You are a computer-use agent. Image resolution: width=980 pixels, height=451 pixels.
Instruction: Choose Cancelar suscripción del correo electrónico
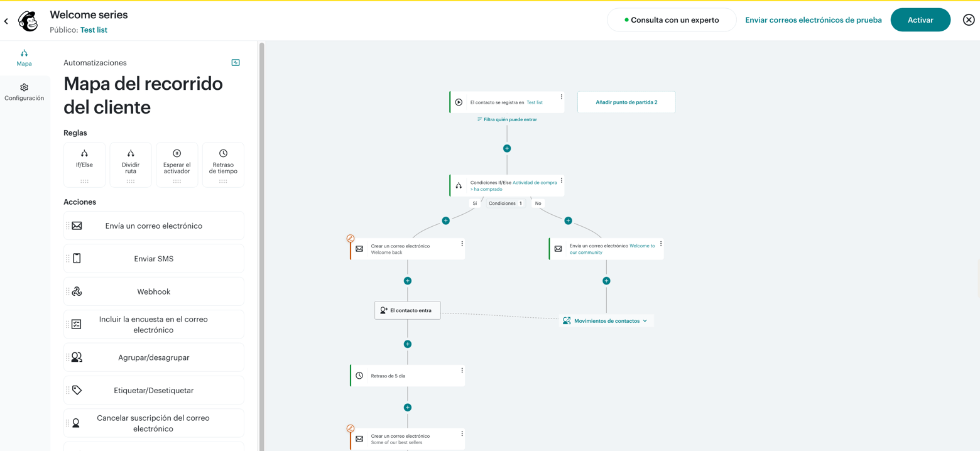pos(154,423)
